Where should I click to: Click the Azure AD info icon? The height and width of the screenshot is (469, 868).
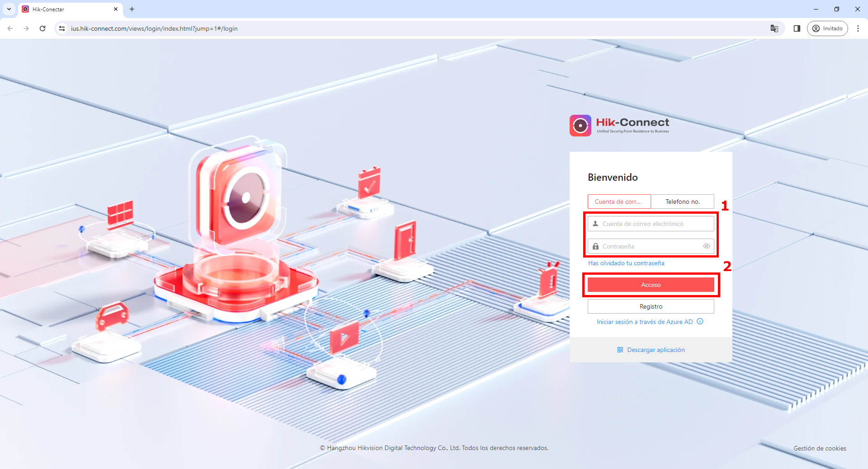coord(700,322)
